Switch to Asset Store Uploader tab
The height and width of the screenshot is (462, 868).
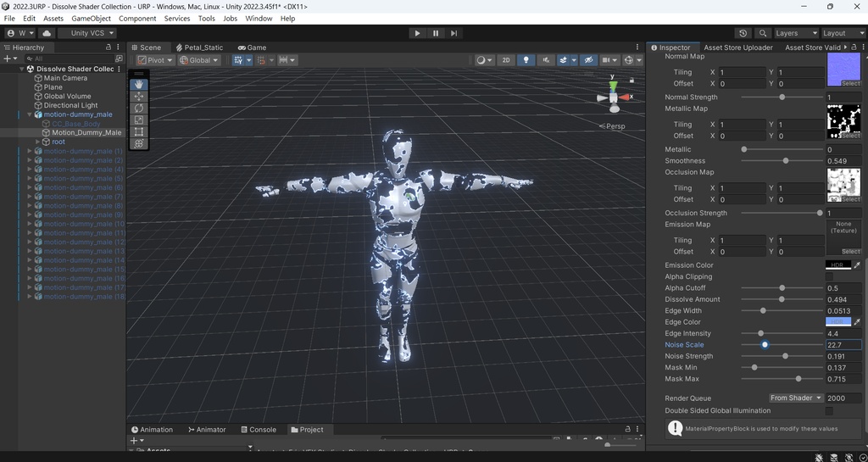(x=738, y=47)
